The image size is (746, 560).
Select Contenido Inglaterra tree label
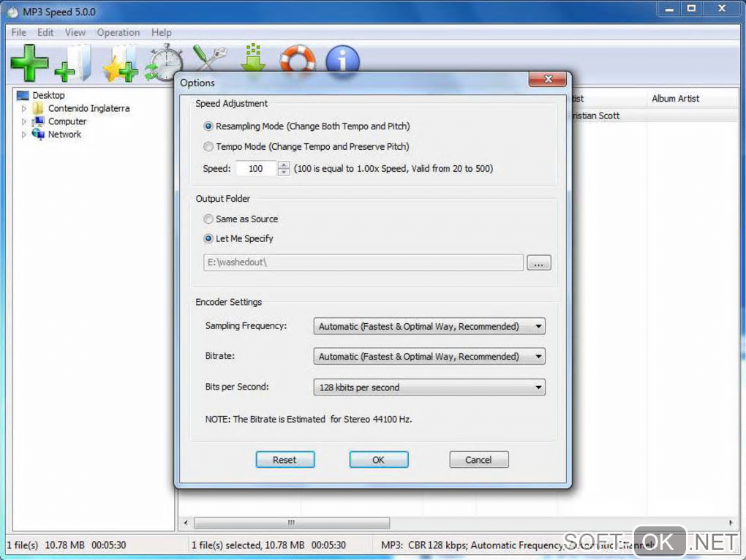[x=89, y=108]
